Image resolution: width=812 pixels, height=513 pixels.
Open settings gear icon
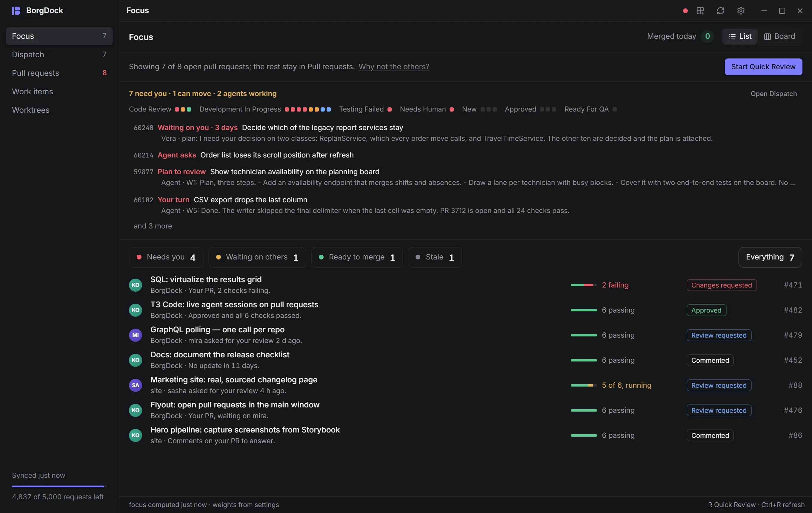tap(741, 11)
